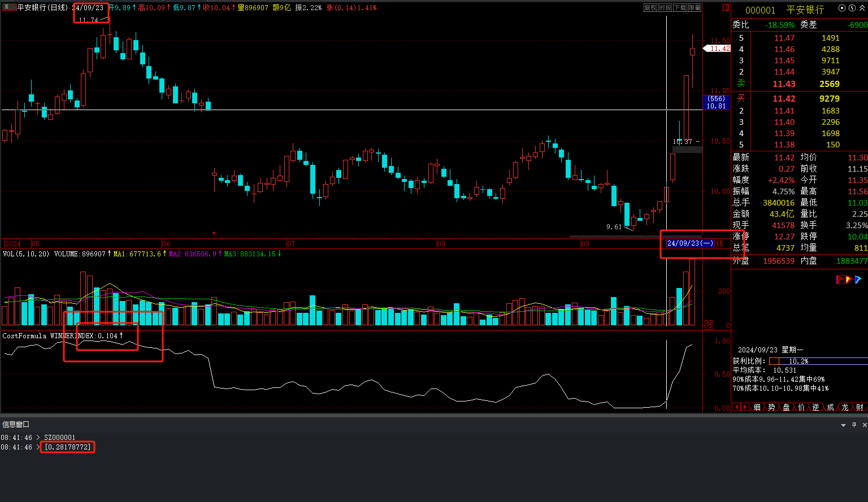
Task: Click the 90%成本9.96-11.42集中69% line
Action: [x=779, y=379]
